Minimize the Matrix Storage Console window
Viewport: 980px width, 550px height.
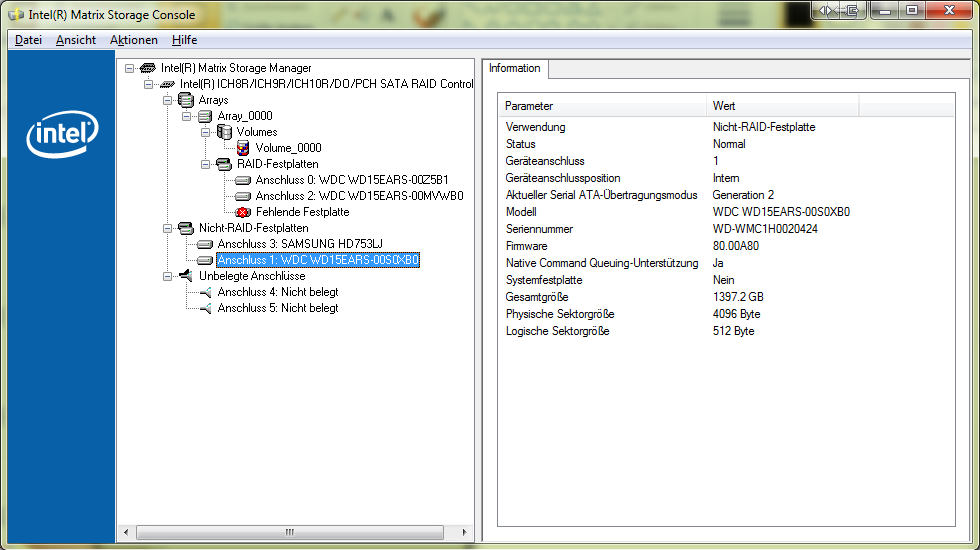(884, 10)
